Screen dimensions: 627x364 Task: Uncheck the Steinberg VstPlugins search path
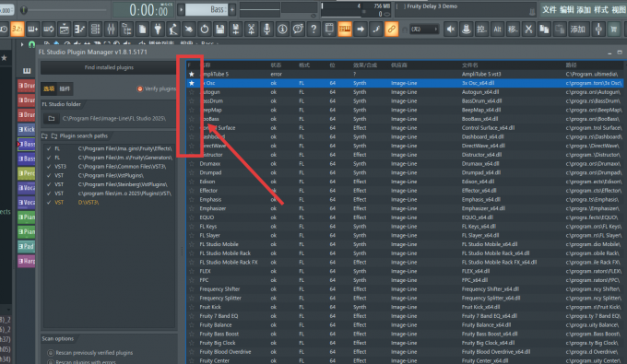coord(49,184)
